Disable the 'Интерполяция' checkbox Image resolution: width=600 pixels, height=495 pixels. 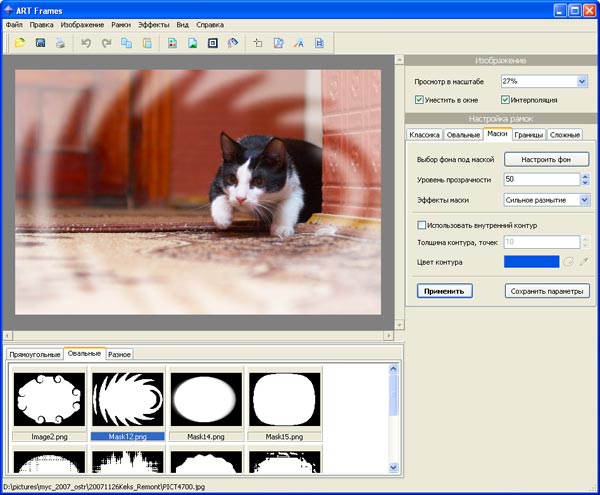coord(506,100)
